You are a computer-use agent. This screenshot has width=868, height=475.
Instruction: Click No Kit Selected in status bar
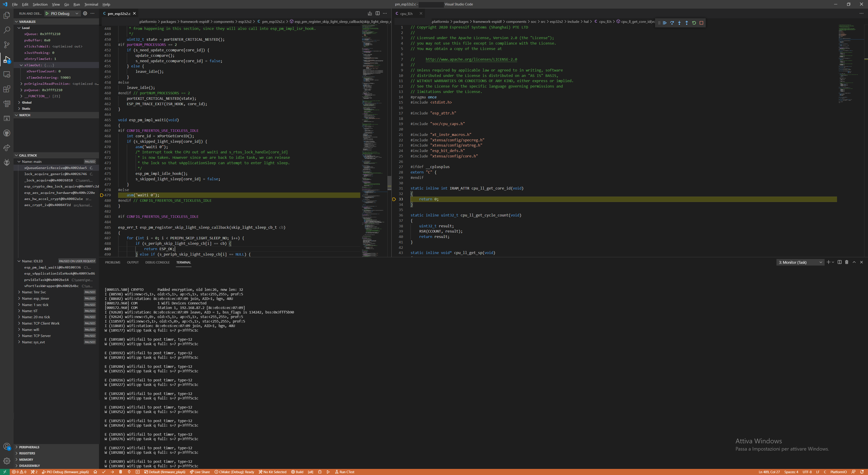[x=273, y=472]
